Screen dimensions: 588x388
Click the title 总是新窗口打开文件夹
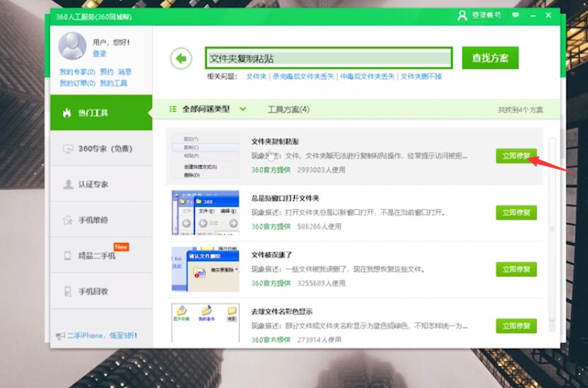[x=285, y=199]
